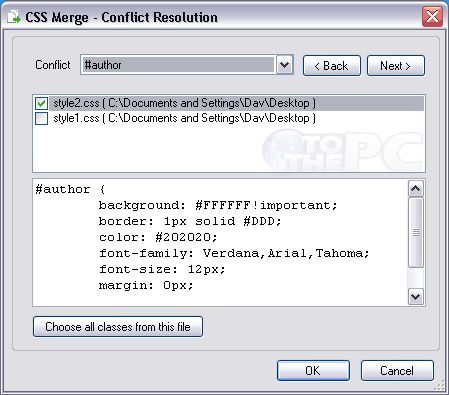Click the code preview scrollbar thumb
The image size is (449, 395).
416,232
